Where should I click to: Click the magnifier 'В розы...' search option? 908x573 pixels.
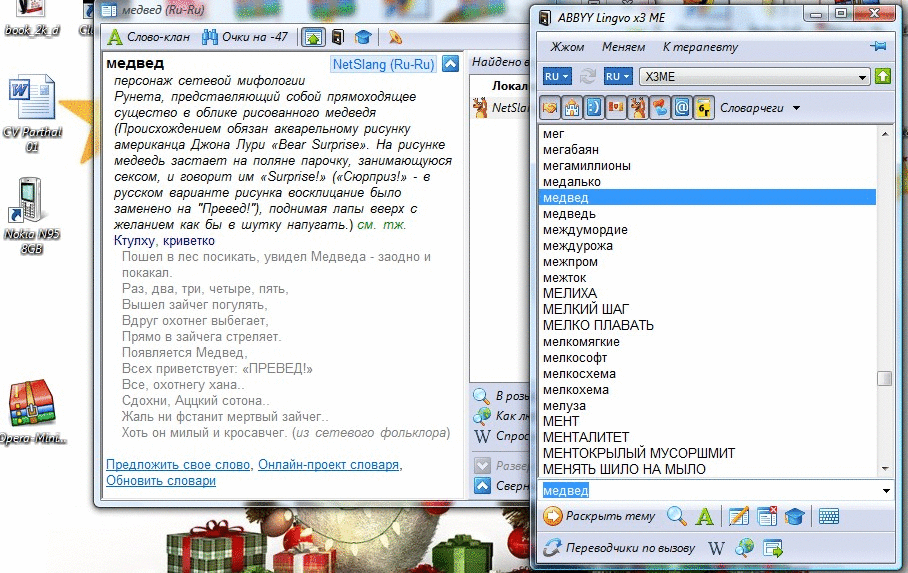(501, 396)
